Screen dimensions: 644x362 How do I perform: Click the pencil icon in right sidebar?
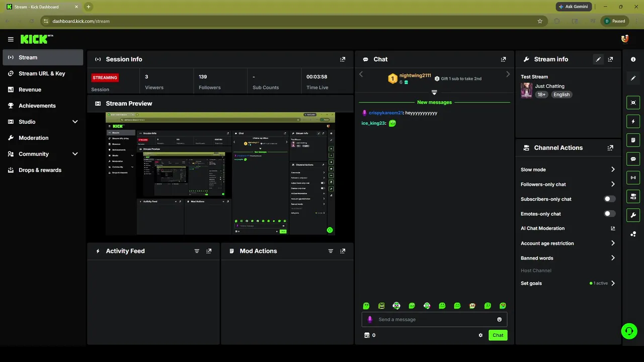[633, 78]
